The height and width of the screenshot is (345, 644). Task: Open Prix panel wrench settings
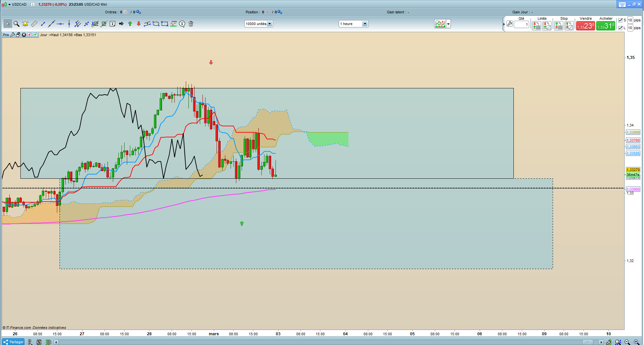(x=13, y=35)
